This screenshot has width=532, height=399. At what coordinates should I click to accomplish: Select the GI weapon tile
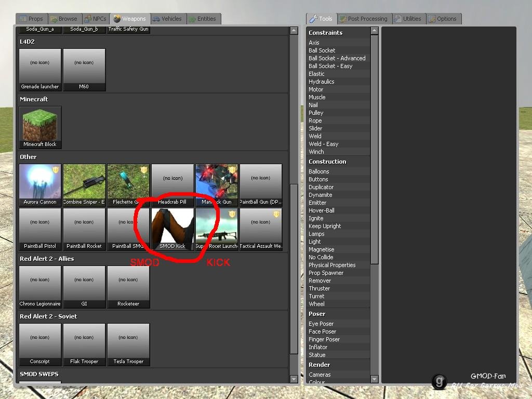click(84, 287)
